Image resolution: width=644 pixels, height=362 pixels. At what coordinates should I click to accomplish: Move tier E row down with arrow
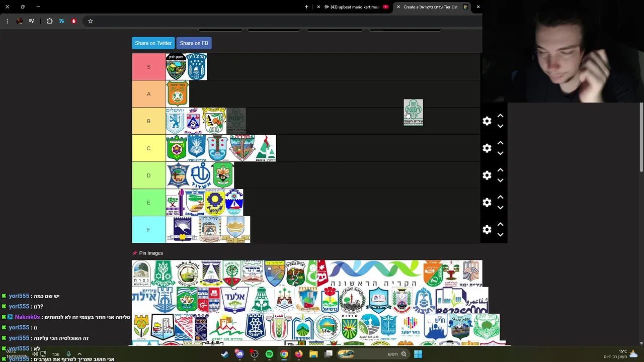500,208
